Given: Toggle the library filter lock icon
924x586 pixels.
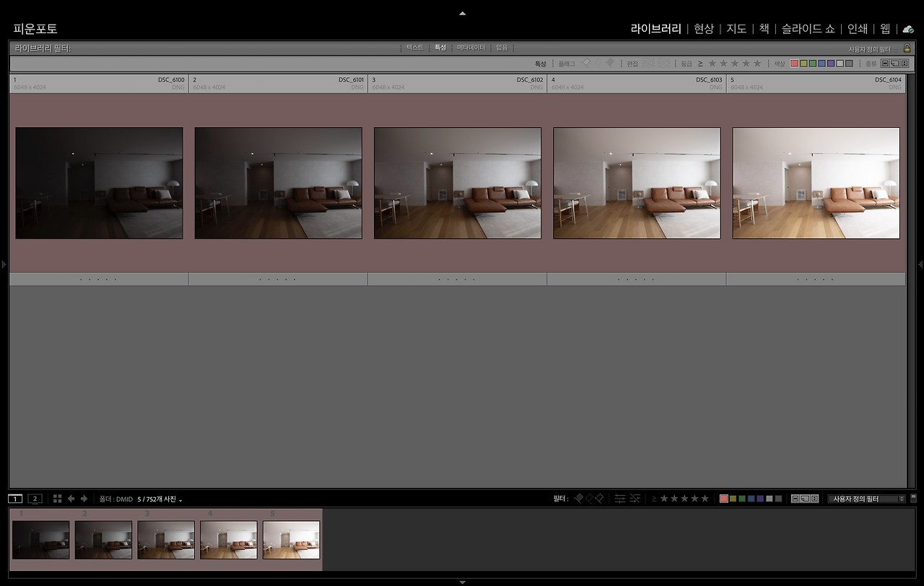Looking at the screenshot, I should [907, 48].
